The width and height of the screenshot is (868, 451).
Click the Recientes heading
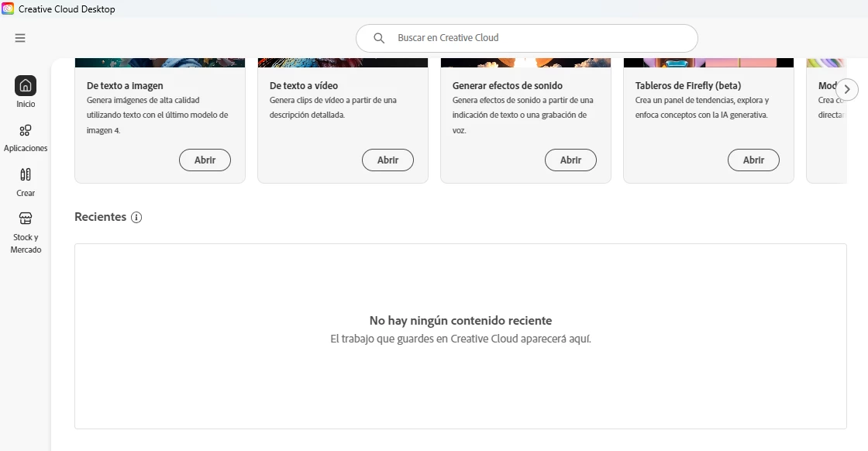pos(100,217)
